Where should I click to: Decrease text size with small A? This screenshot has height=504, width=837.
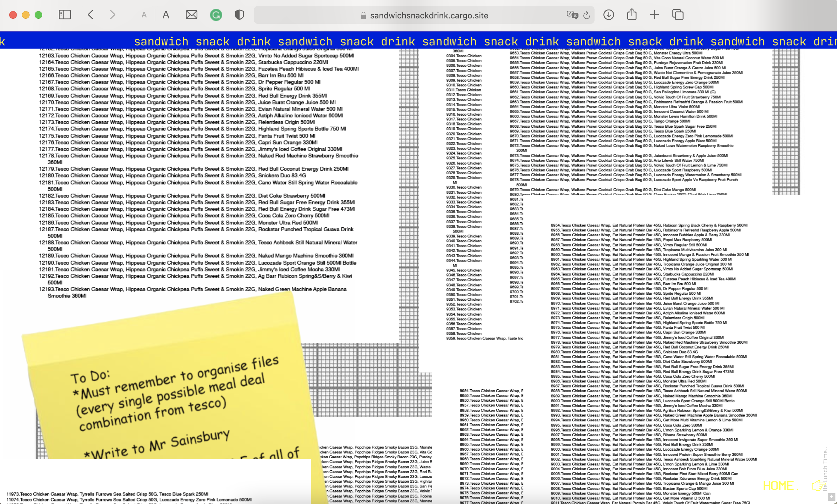point(144,15)
